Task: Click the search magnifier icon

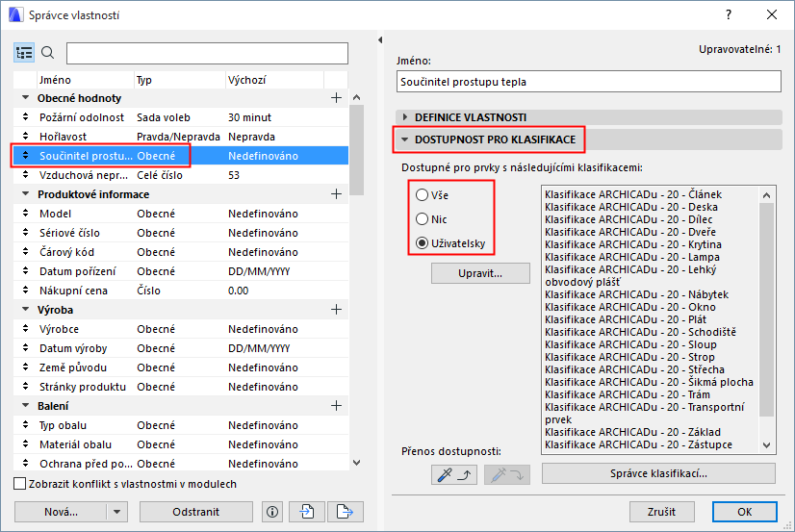Action: [x=48, y=53]
